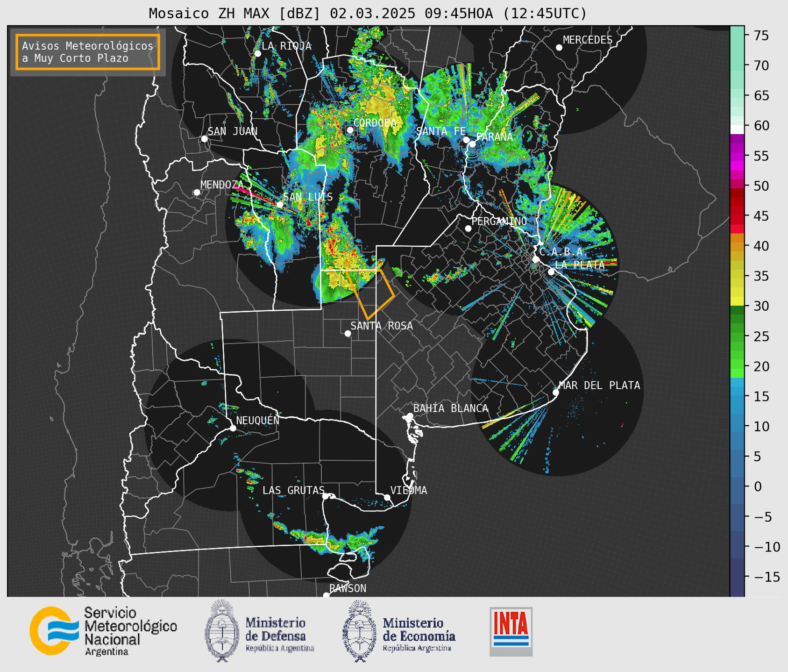Click the Ministerio de Defensa emblem
This screenshot has width=788, height=672.
[221, 631]
